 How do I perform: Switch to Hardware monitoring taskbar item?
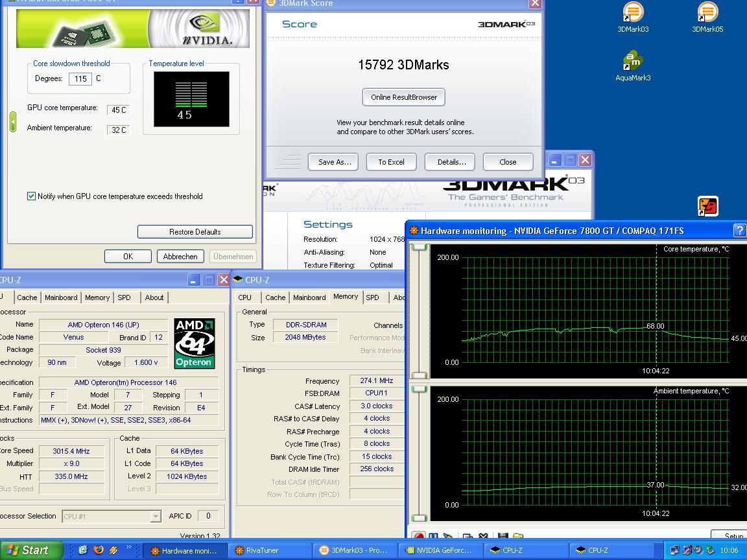coord(185,550)
